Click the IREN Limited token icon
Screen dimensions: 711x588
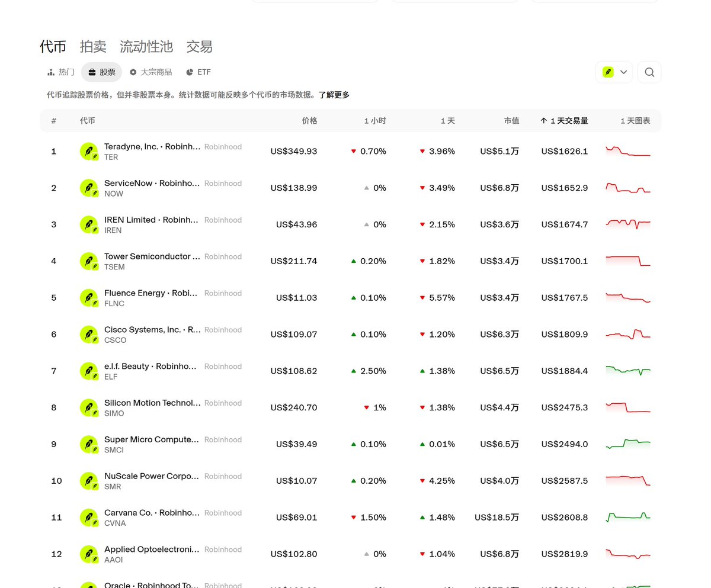pyautogui.click(x=89, y=225)
